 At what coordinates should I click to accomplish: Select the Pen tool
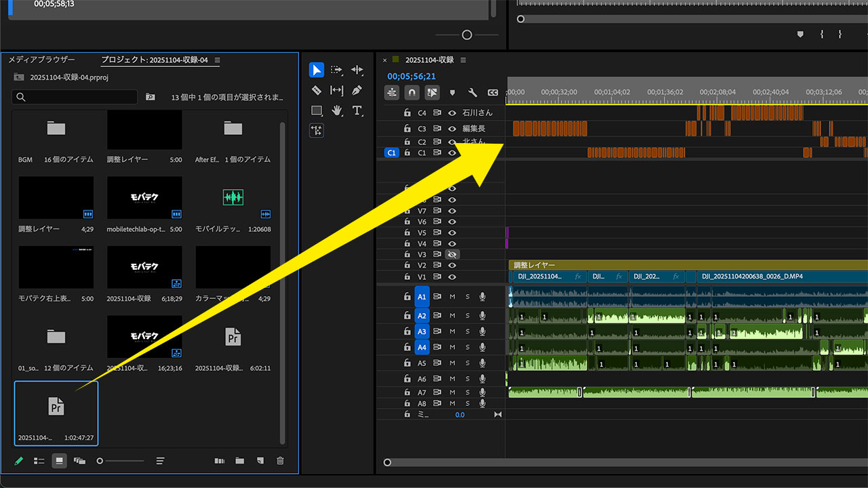[357, 90]
